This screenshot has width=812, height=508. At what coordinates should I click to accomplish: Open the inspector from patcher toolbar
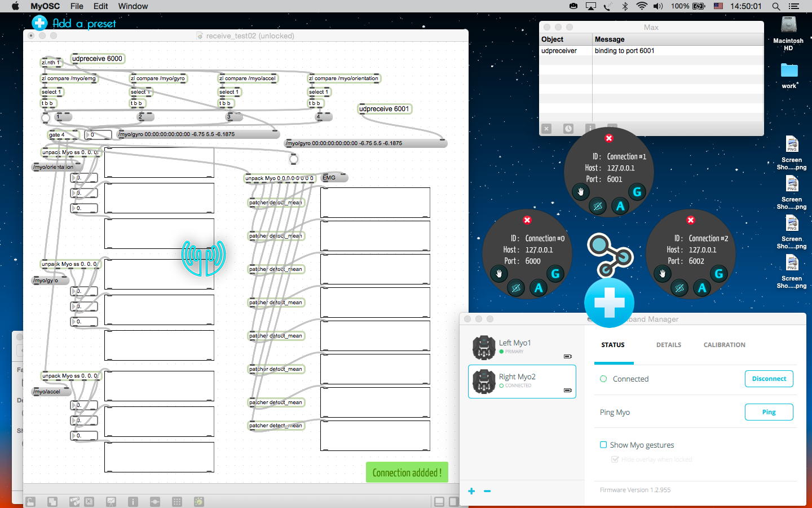(x=133, y=501)
